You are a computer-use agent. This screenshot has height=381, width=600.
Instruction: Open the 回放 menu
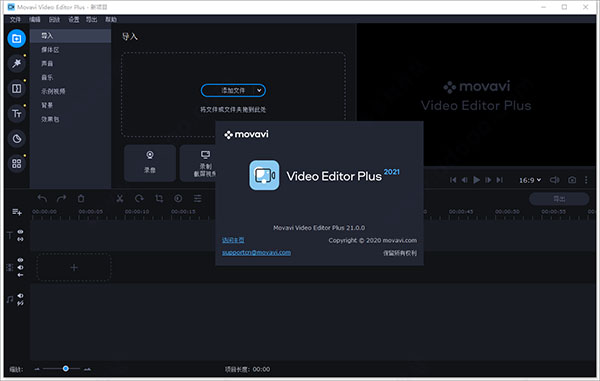click(x=54, y=20)
